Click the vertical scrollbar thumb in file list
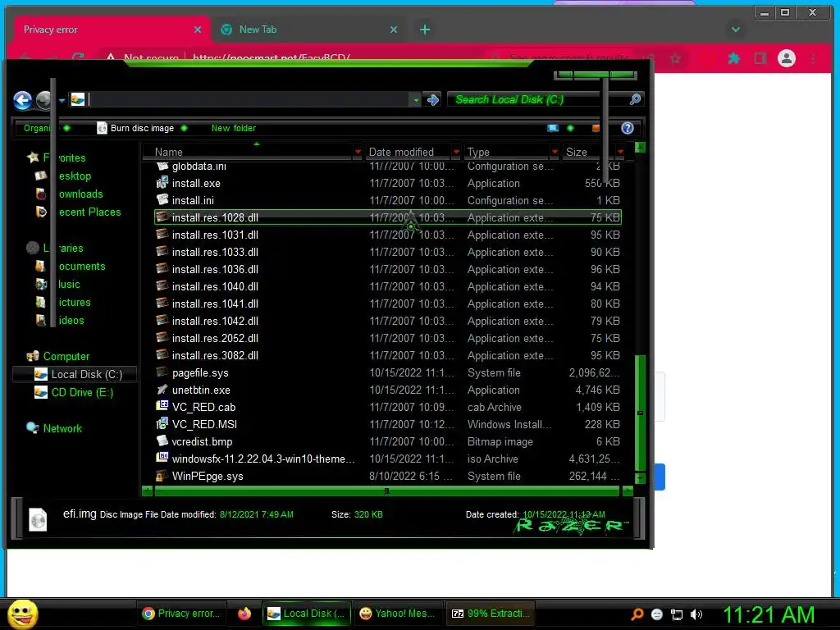This screenshot has height=630, width=840. [640, 413]
